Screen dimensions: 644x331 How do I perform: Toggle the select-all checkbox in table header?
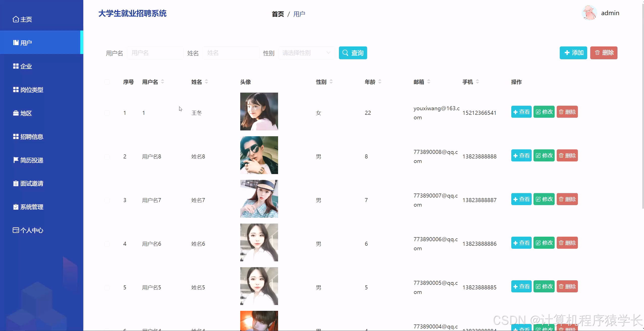point(108,82)
